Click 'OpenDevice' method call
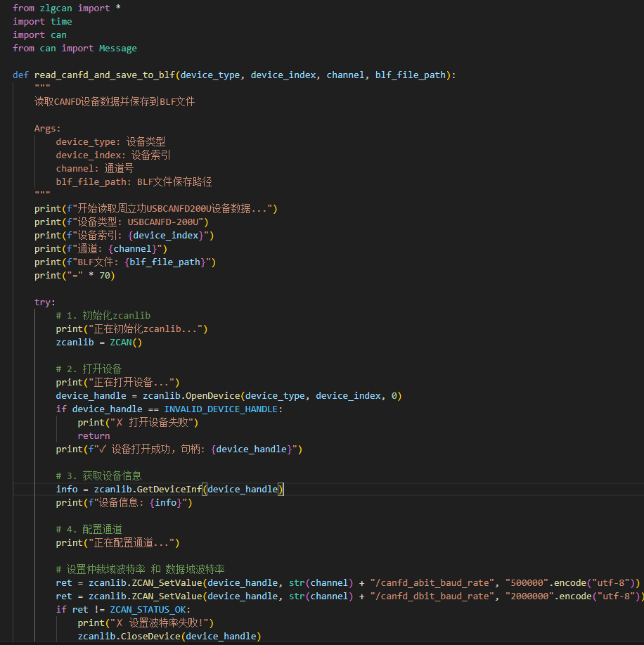Image resolution: width=644 pixels, height=645 pixels. pyautogui.click(x=212, y=396)
